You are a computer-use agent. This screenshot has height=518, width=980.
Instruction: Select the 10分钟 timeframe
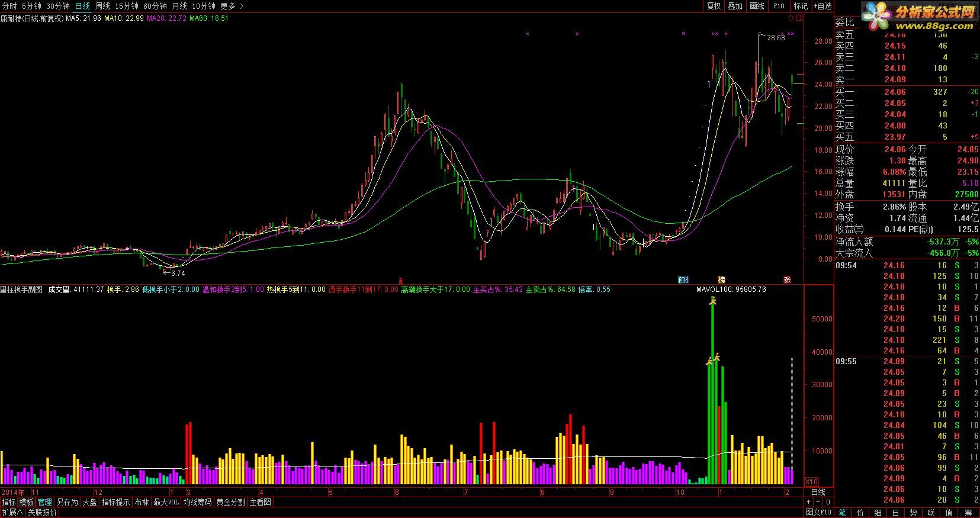pos(204,6)
